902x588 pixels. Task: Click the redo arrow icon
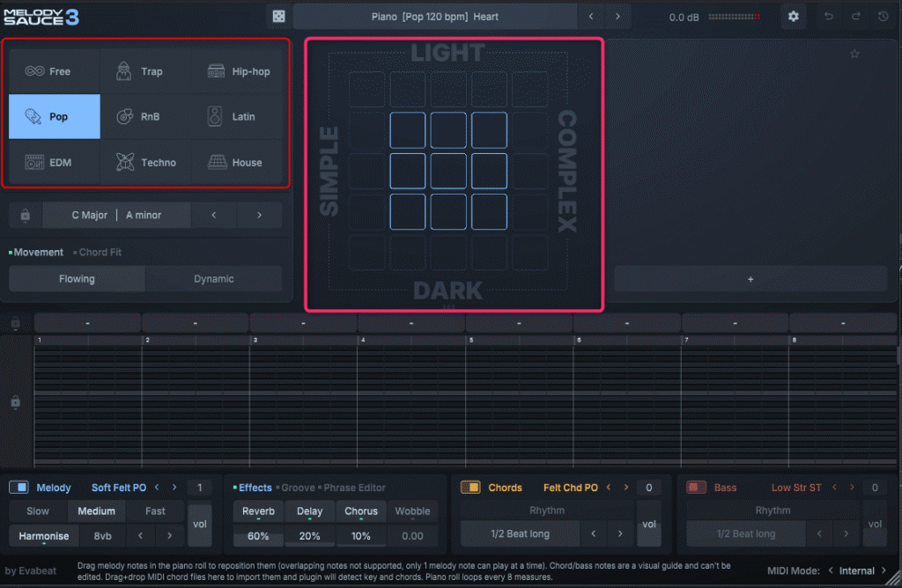855,17
